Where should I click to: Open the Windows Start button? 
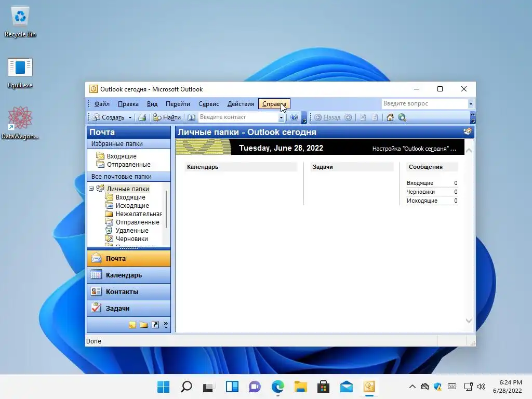[x=164, y=387]
